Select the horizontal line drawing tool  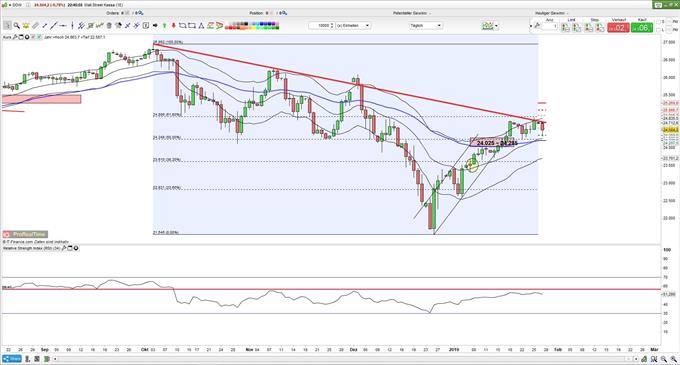coord(63,26)
